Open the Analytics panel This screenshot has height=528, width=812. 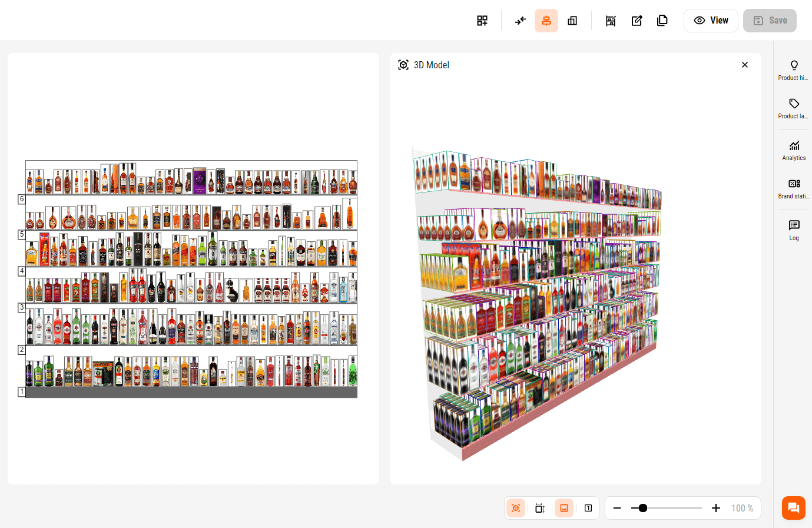point(794,151)
